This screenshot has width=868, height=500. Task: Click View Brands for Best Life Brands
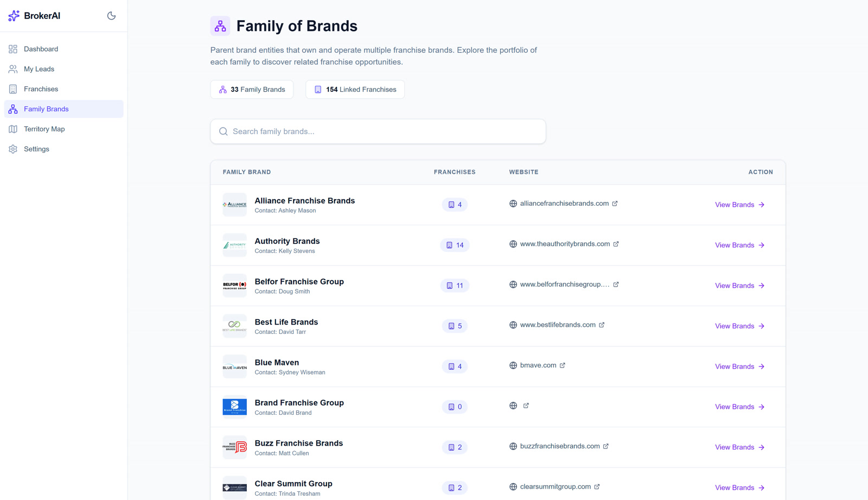coord(739,326)
